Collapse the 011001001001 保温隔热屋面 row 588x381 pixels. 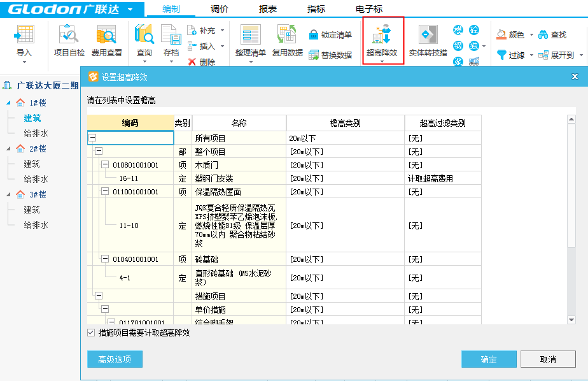click(105, 191)
